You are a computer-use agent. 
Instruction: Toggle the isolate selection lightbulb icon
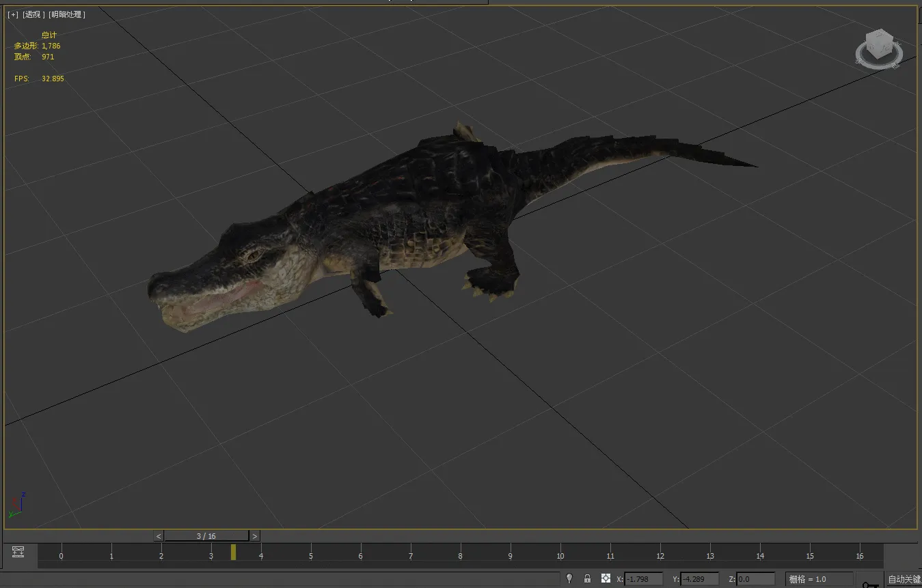pos(569,578)
